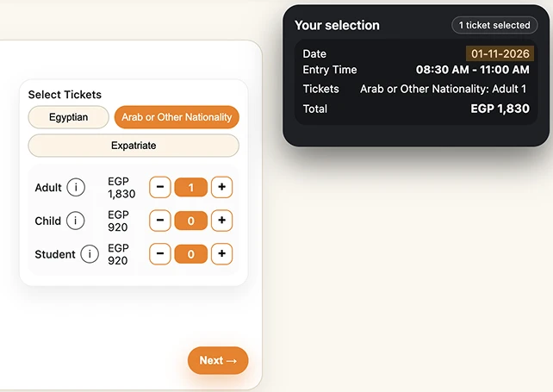Click the Next arrow button
Screen dimensions: 553x392
coord(218,361)
